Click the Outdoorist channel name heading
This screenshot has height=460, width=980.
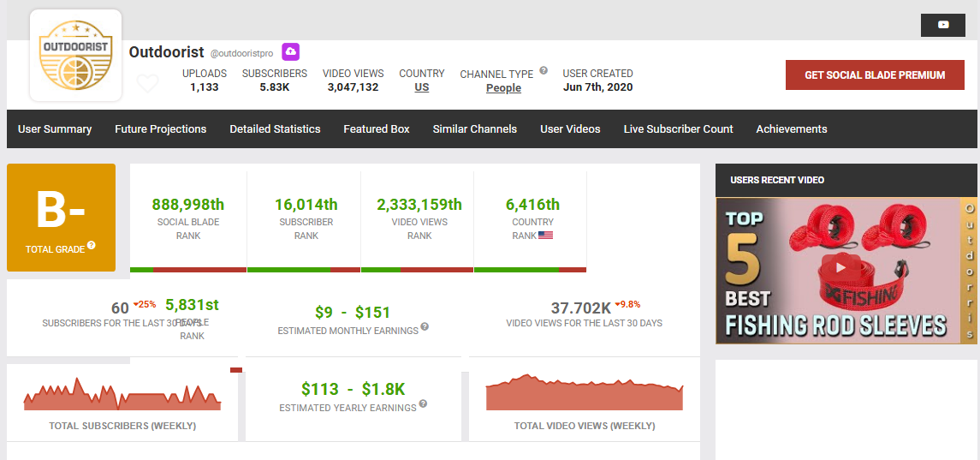[x=167, y=52]
